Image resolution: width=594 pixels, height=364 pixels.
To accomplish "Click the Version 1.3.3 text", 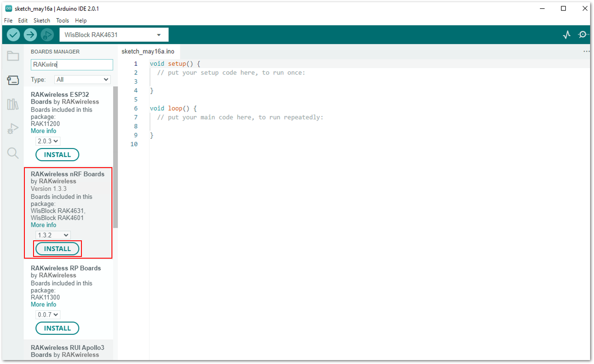I will point(49,189).
